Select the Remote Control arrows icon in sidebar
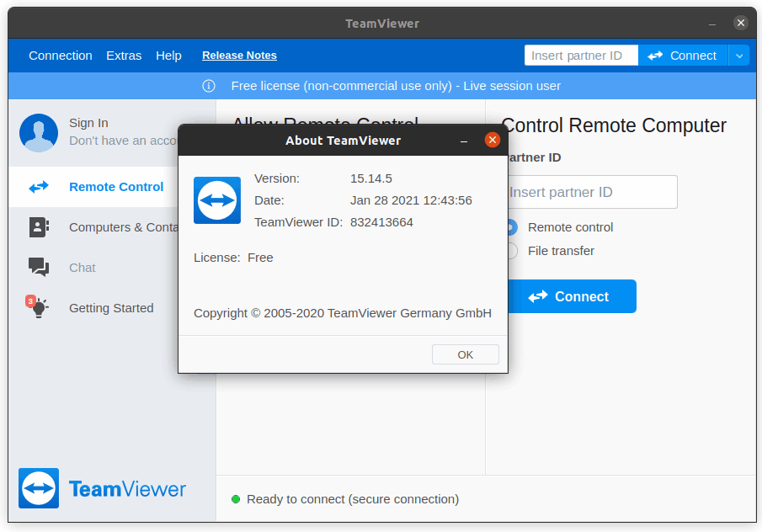This screenshot has width=762, height=532. [x=39, y=187]
